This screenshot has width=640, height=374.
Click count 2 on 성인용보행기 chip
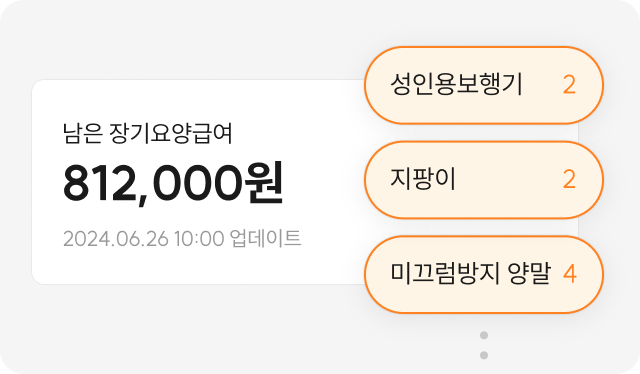point(569,85)
